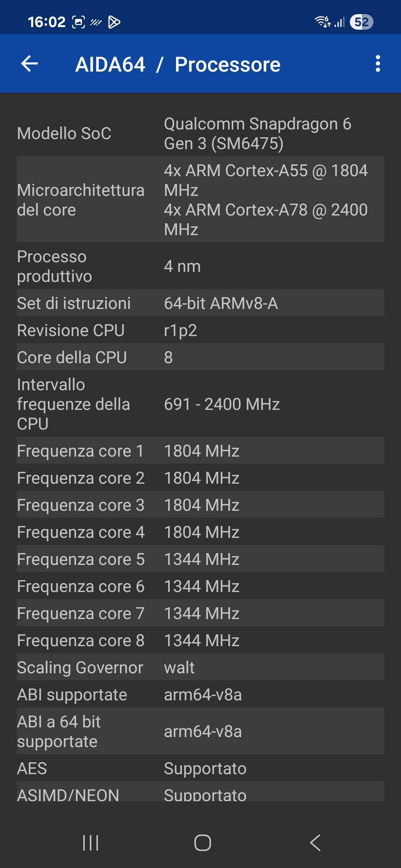Select the Modello SoC row
Screen dimensions: 401x868
tap(200, 134)
